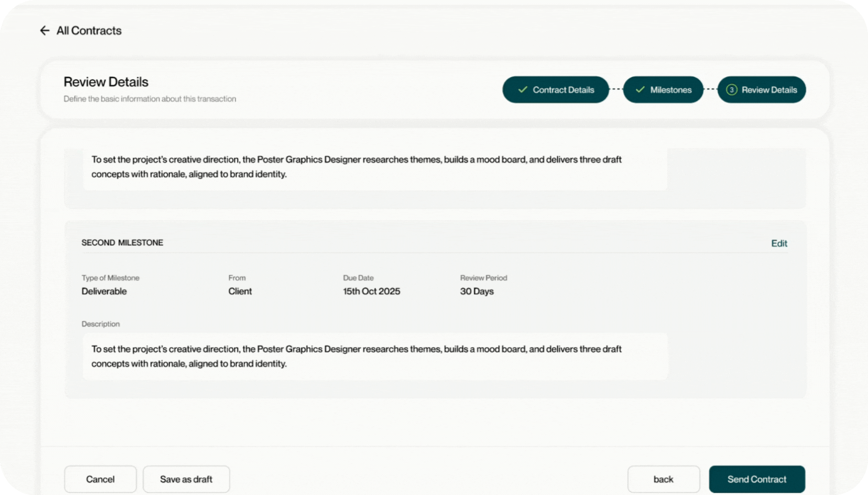Click the back arrow beside All Contracts

click(44, 30)
